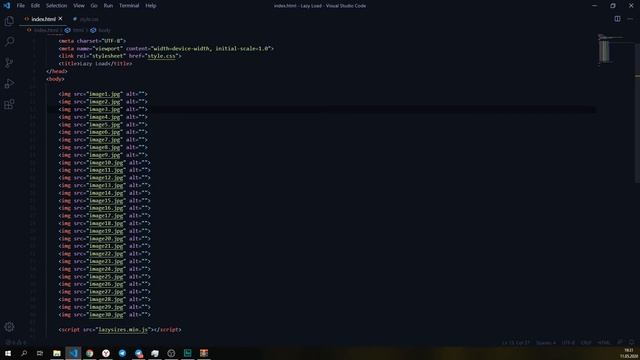640x360 pixels.
Task: Click the VS Code logo in title bar
Action: 7,6
